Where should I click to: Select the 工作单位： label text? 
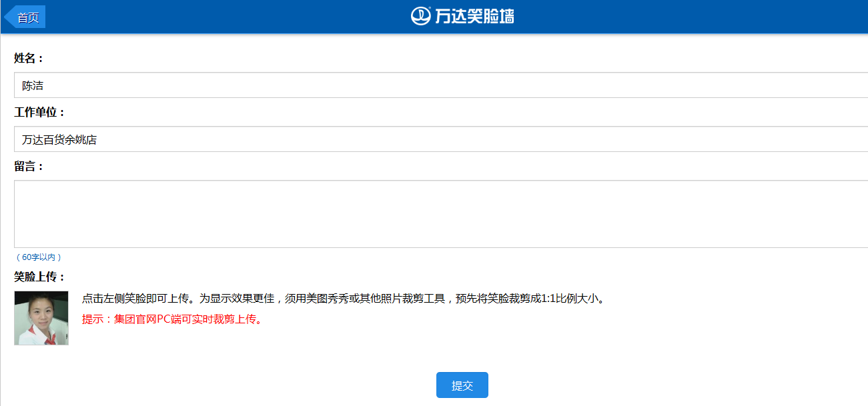pyautogui.click(x=40, y=112)
